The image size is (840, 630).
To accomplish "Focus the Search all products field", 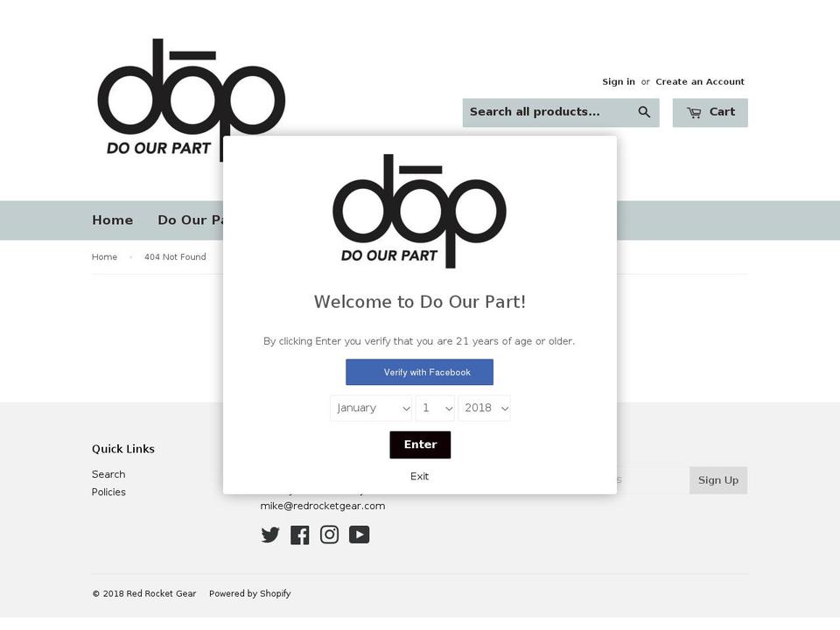I will pos(548,113).
